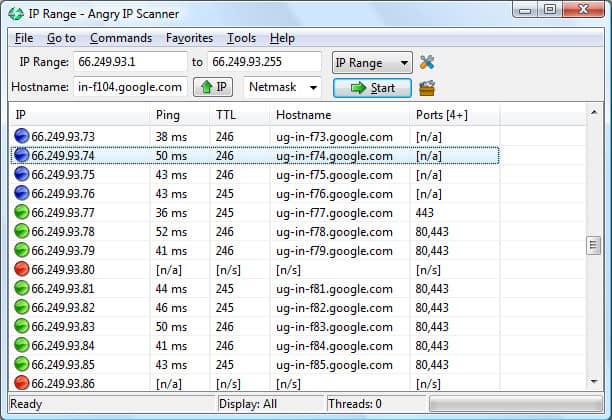Sort by the IP column header
Screen dimensions: 612x420
point(79,115)
